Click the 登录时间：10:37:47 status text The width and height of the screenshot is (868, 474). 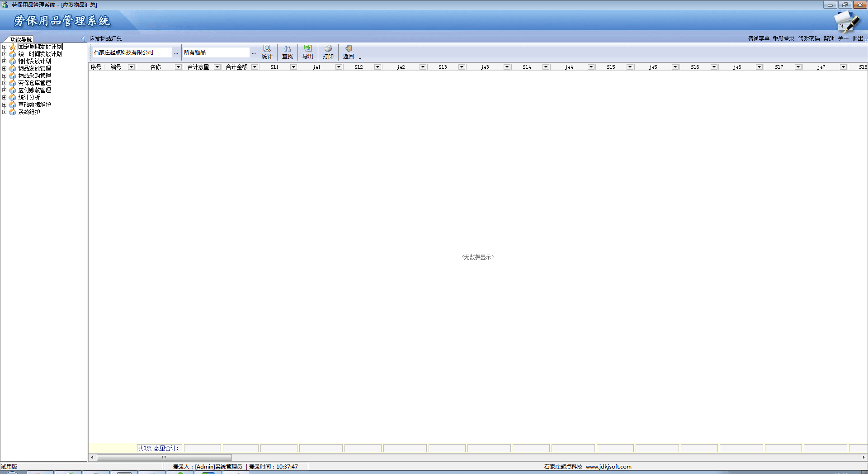[273, 467]
